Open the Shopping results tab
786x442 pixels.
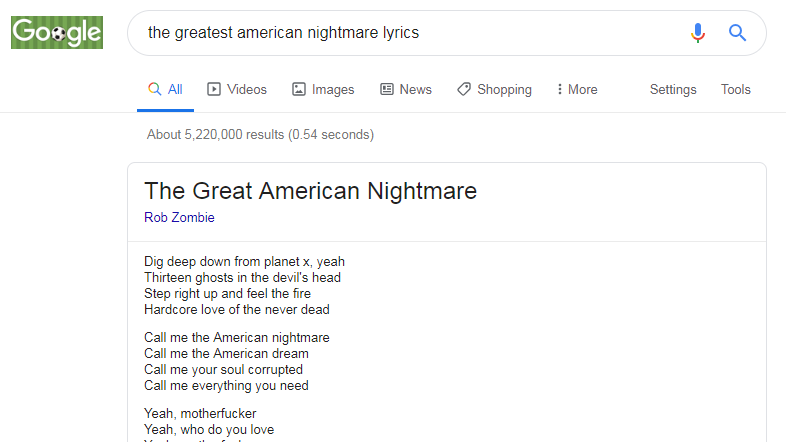click(x=494, y=89)
